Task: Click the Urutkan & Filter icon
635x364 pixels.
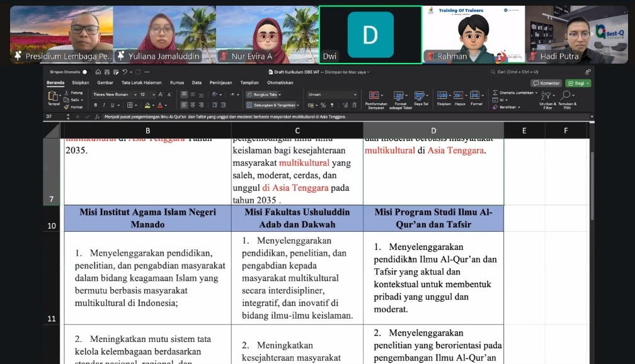Action: coord(547,96)
